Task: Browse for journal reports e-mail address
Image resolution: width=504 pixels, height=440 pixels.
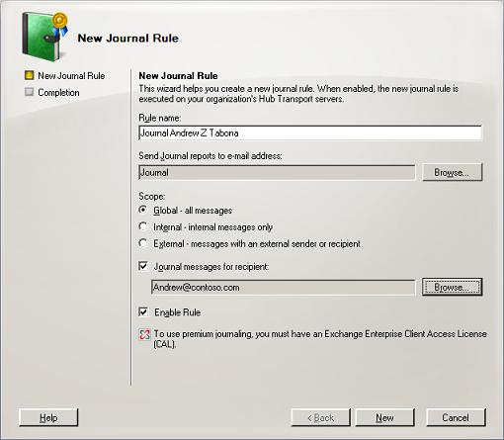Action: pos(452,172)
